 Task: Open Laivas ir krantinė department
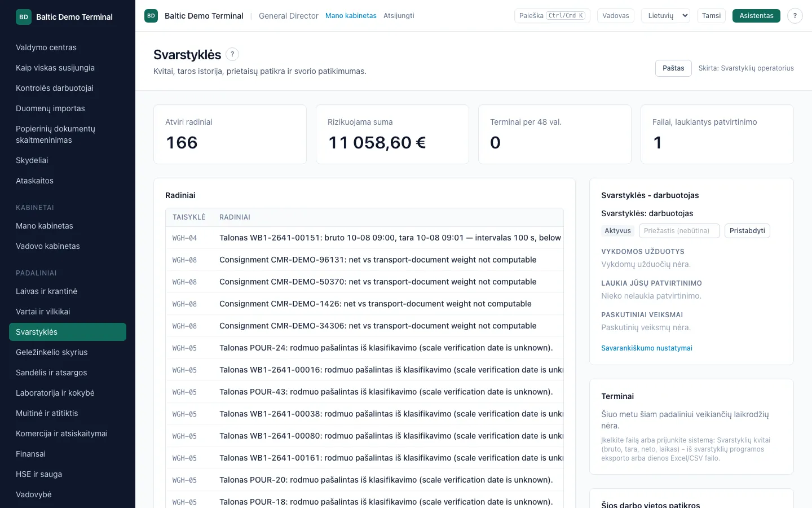pyautogui.click(x=68, y=291)
